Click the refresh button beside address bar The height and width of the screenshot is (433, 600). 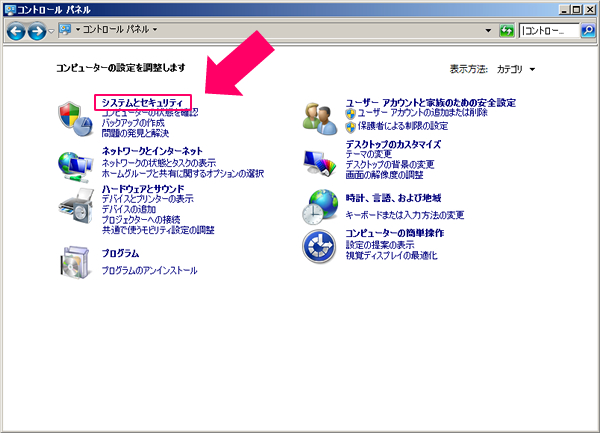[x=507, y=31]
